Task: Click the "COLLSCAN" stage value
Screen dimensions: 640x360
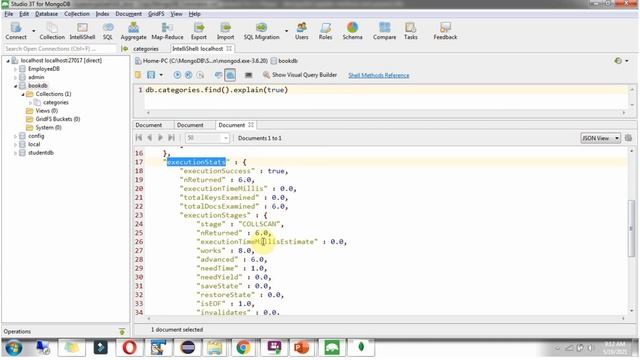Action: click(260, 224)
